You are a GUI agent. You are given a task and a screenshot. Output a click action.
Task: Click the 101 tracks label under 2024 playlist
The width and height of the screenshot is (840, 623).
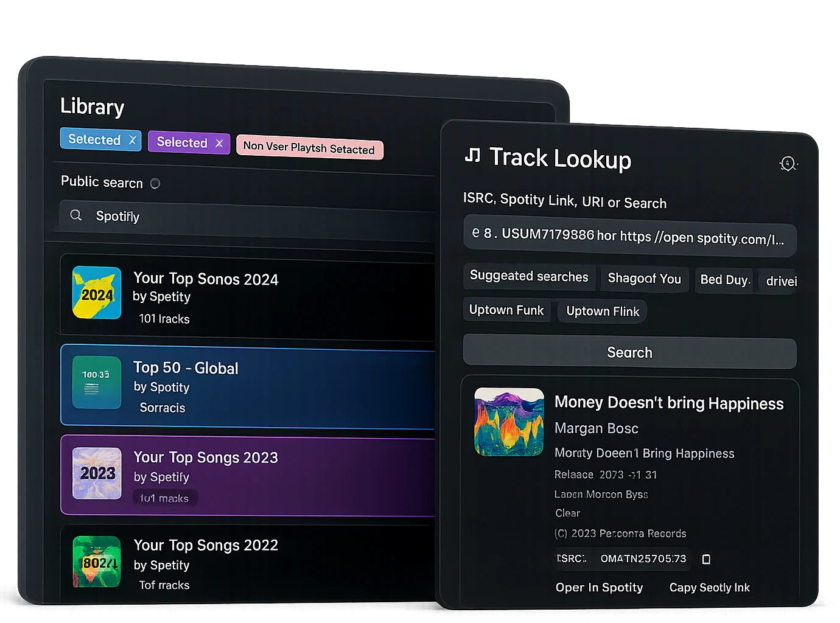click(164, 319)
